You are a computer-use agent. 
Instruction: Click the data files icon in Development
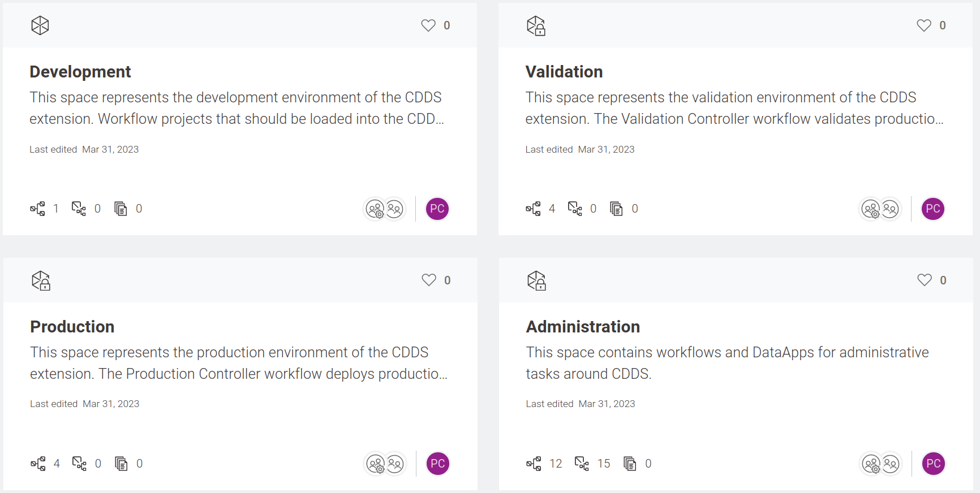121,209
